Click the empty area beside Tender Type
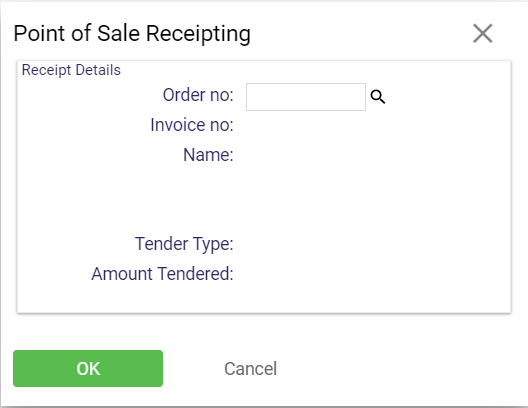This screenshot has height=408, width=528. (x=372, y=244)
